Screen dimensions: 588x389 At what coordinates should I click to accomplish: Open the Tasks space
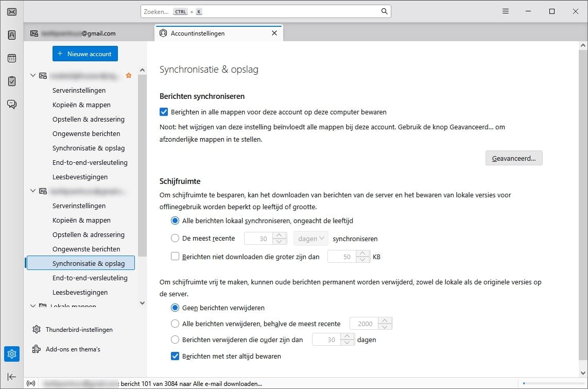[11, 81]
